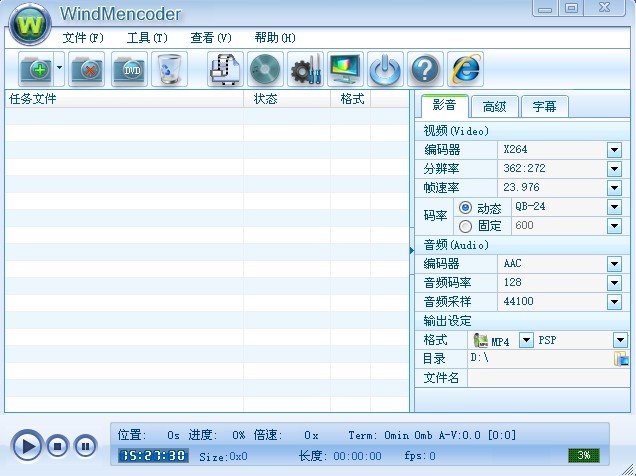The image size is (636, 476).
Task: Click the 视频(Video) section header
Action: (522, 131)
